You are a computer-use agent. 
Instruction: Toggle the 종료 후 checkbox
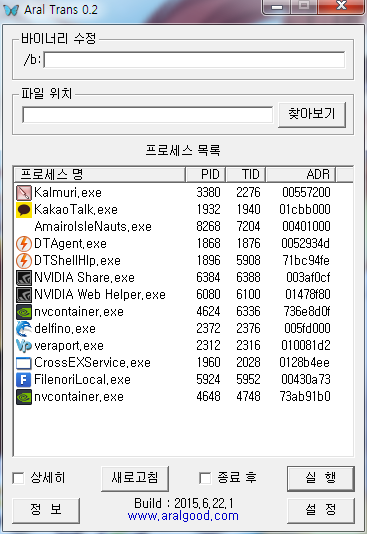point(205,478)
